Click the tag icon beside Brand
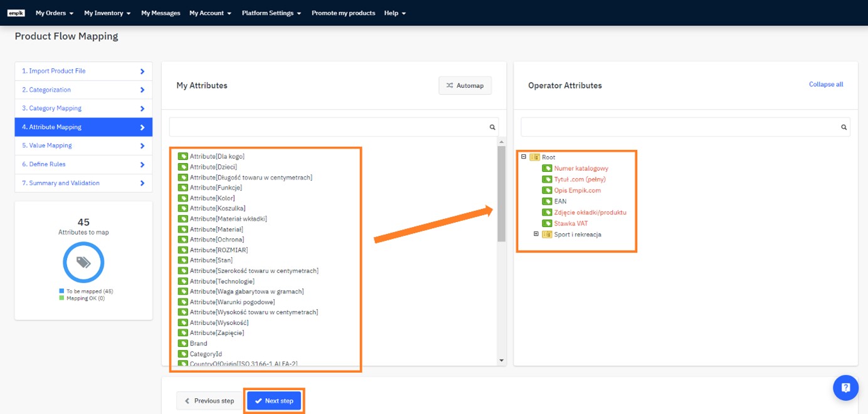This screenshot has height=414, width=868. point(183,344)
